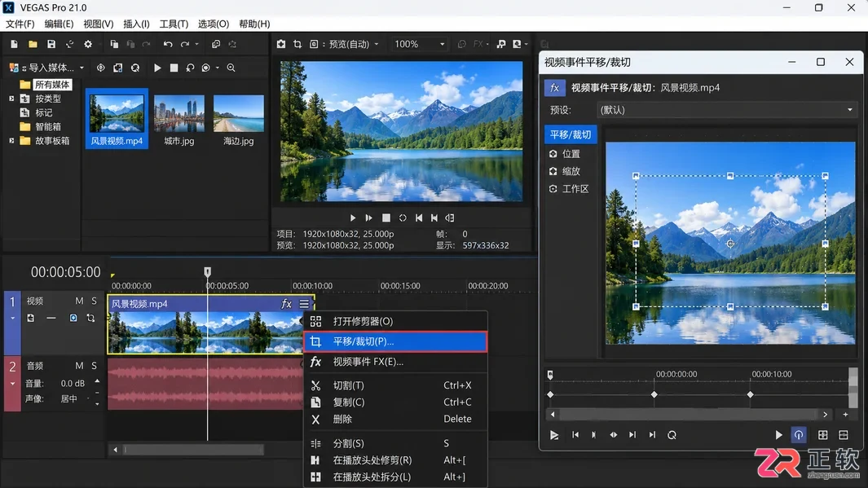The image size is (868, 488).
Task: Choose 平移/裁切(P)... from context menu
Action: 396,341
